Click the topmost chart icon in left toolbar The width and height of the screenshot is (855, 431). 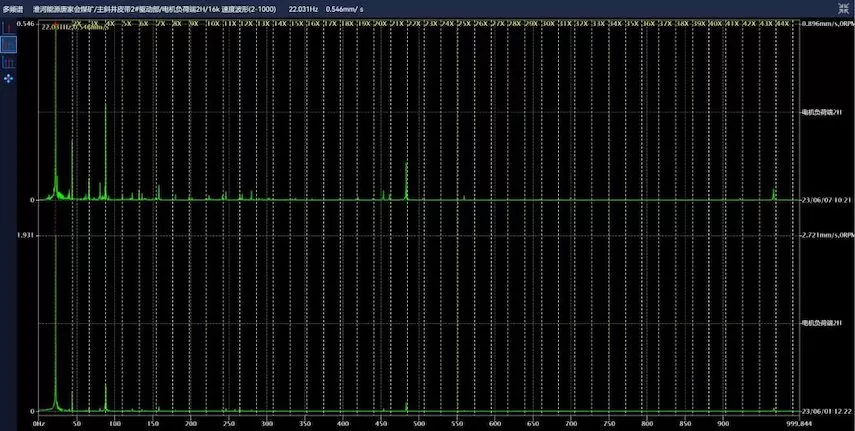(9, 26)
